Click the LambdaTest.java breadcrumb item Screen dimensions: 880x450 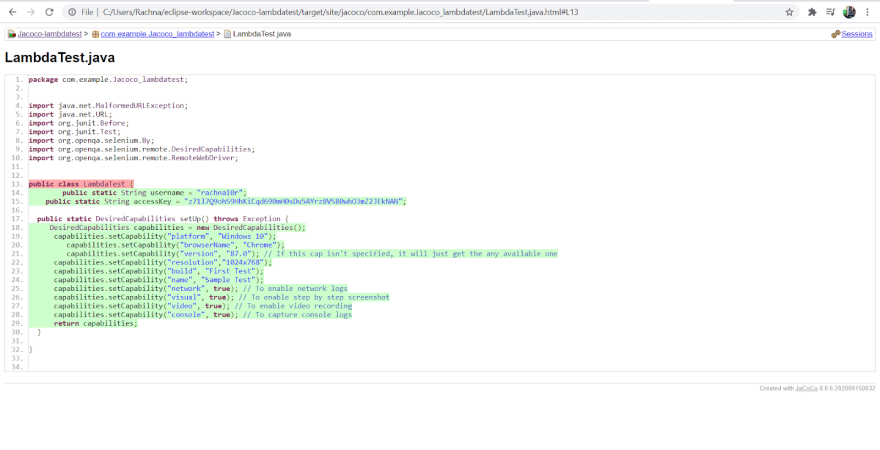click(x=262, y=34)
